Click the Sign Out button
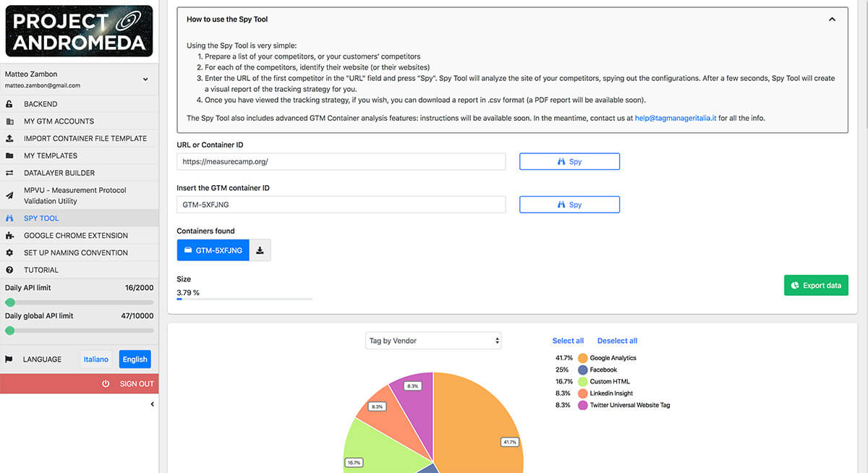This screenshot has height=473, width=868. tap(79, 384)
